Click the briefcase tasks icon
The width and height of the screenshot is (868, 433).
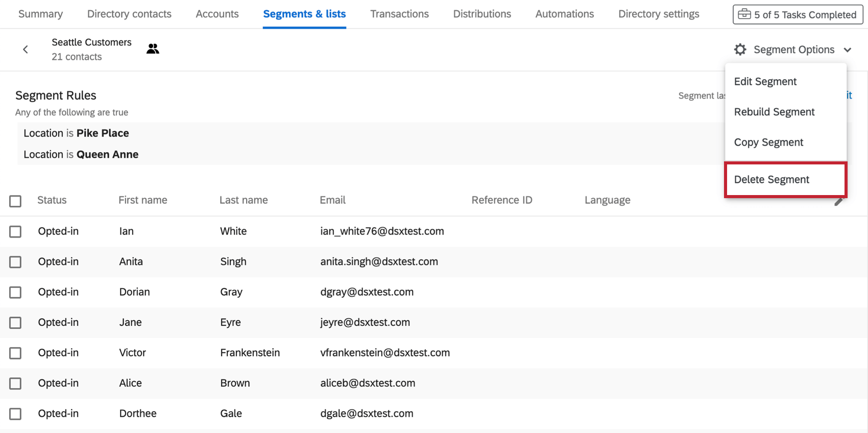click(x=744, y=14)
